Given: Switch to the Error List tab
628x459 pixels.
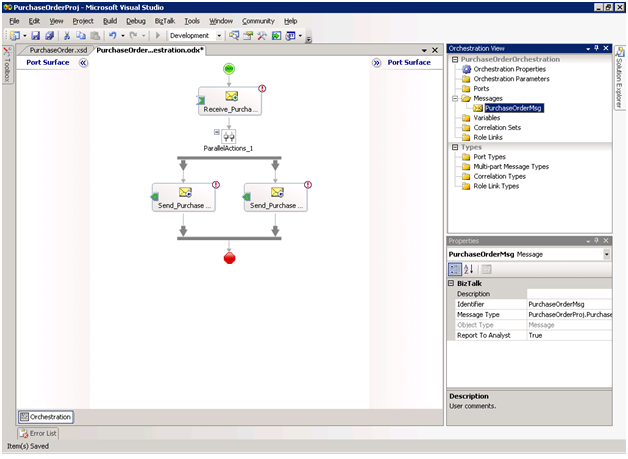Looking at the screenshot, I should [38, 433].
